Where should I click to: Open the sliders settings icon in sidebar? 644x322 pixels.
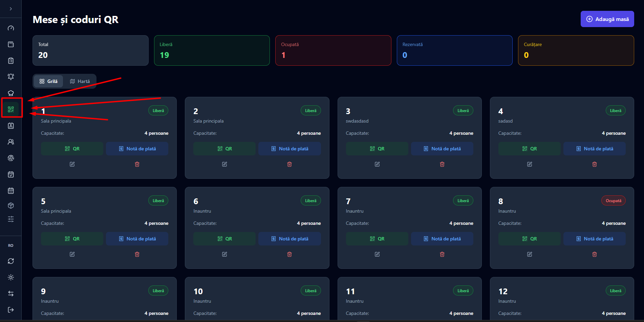click(11, 219)
